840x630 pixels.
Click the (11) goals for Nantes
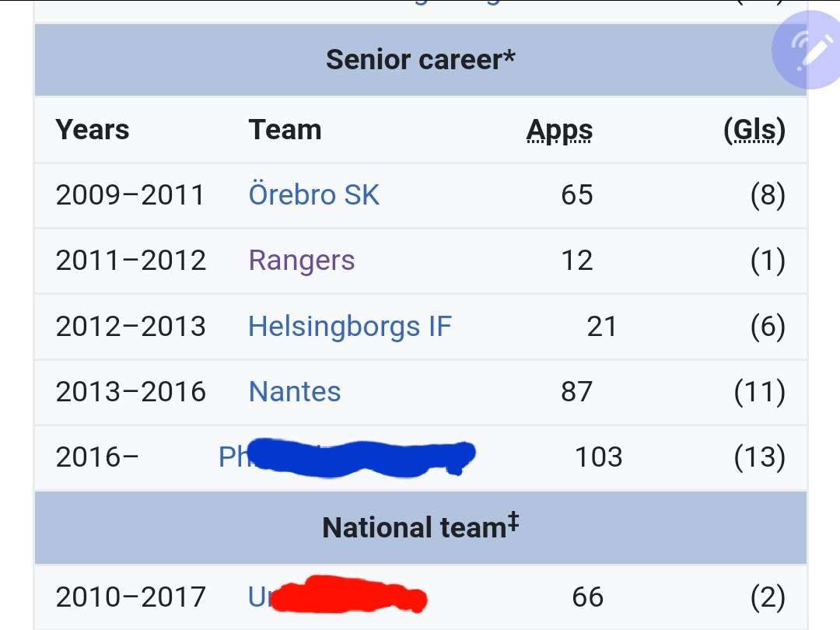click(760, 391)
